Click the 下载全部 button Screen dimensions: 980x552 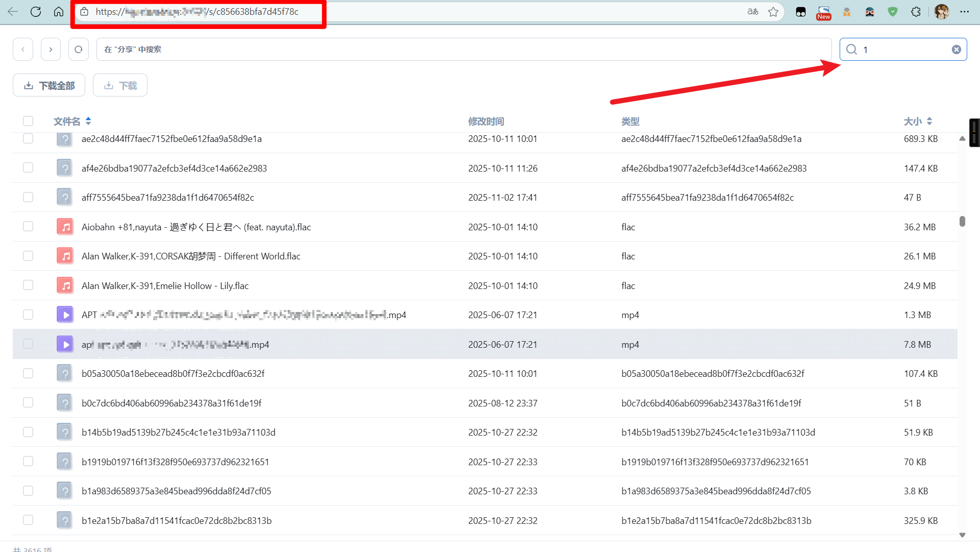[49, 85]
